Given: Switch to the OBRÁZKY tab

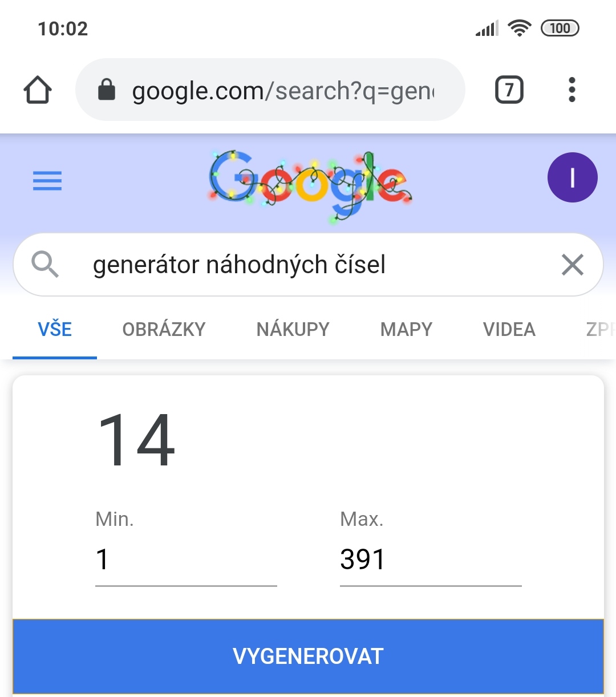Looking at the screenshot, I should point(164,330).
